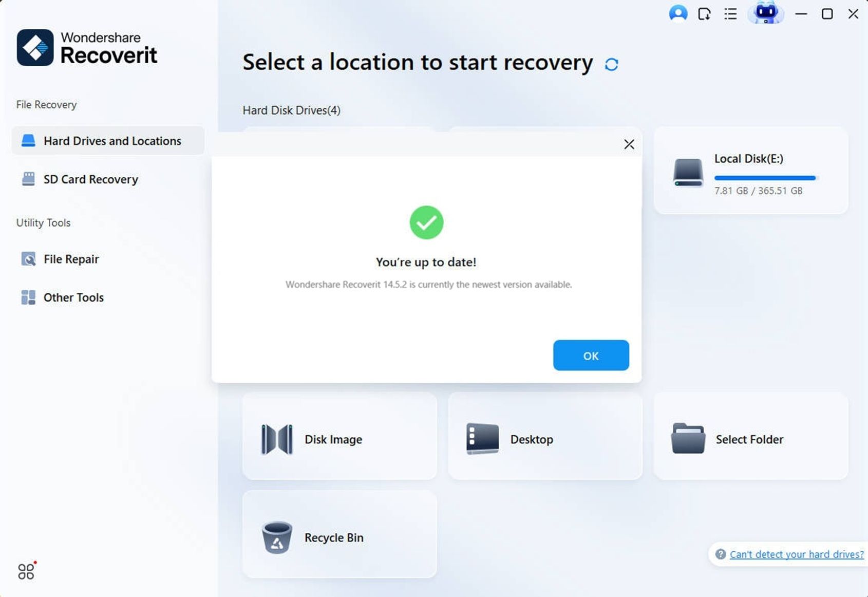Click the Wondershare Recoverit logo

(x=87, y=48)
